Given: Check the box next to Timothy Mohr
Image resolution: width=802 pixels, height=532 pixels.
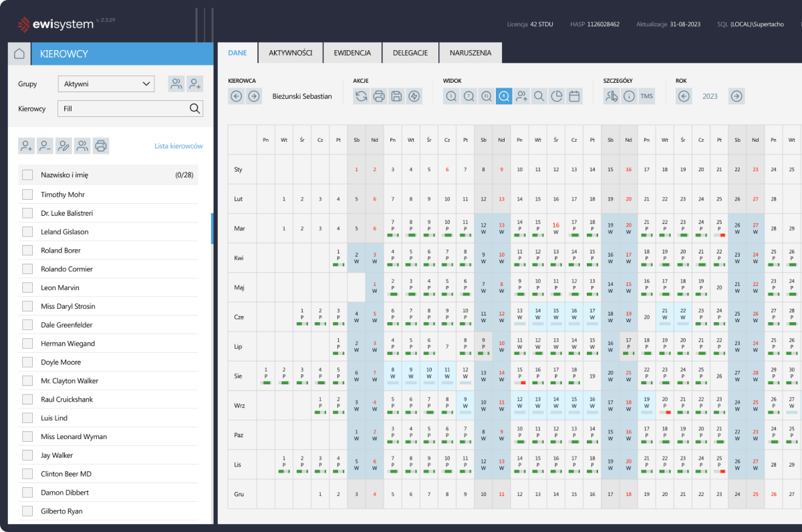Looking at the screenshot, I should pos(27,194).
